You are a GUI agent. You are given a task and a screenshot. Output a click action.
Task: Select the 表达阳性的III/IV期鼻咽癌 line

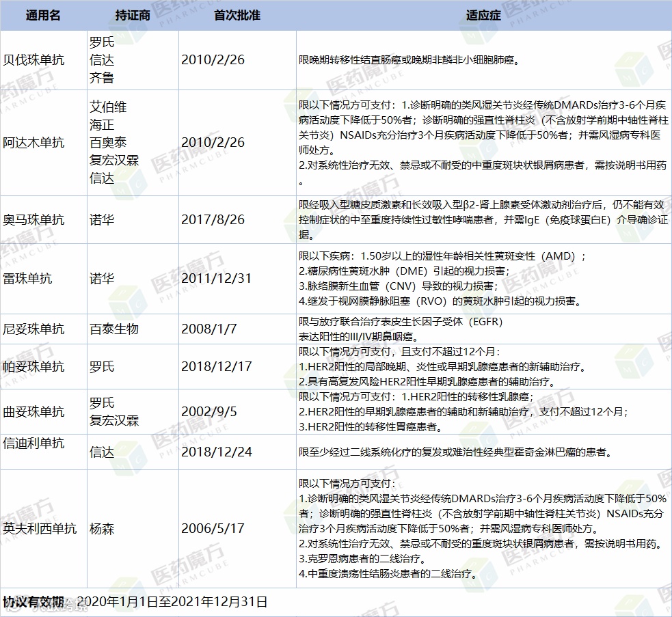[x=359, y=336]
